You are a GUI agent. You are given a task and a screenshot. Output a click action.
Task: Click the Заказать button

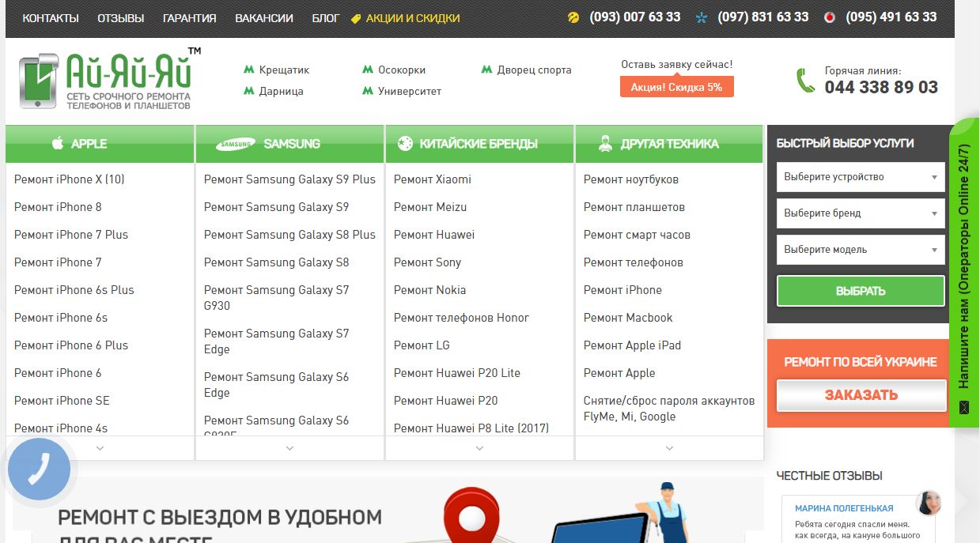(x=861, y=395)
